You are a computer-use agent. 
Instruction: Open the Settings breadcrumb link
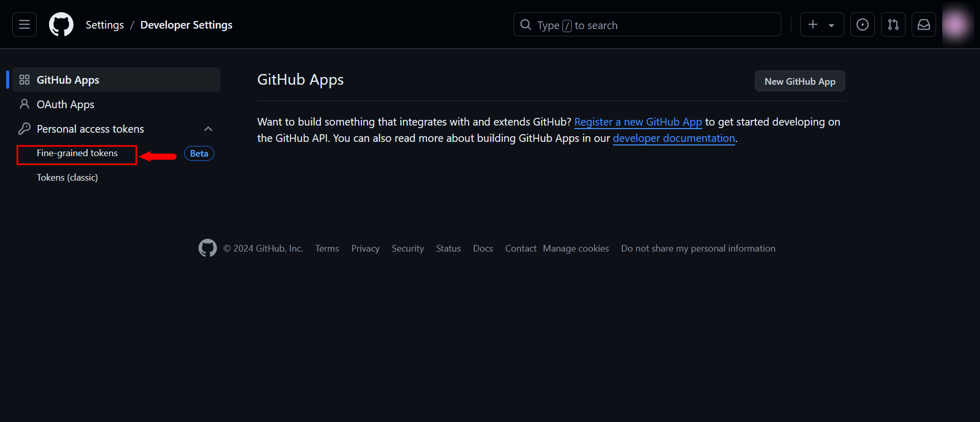coord(105,25)
